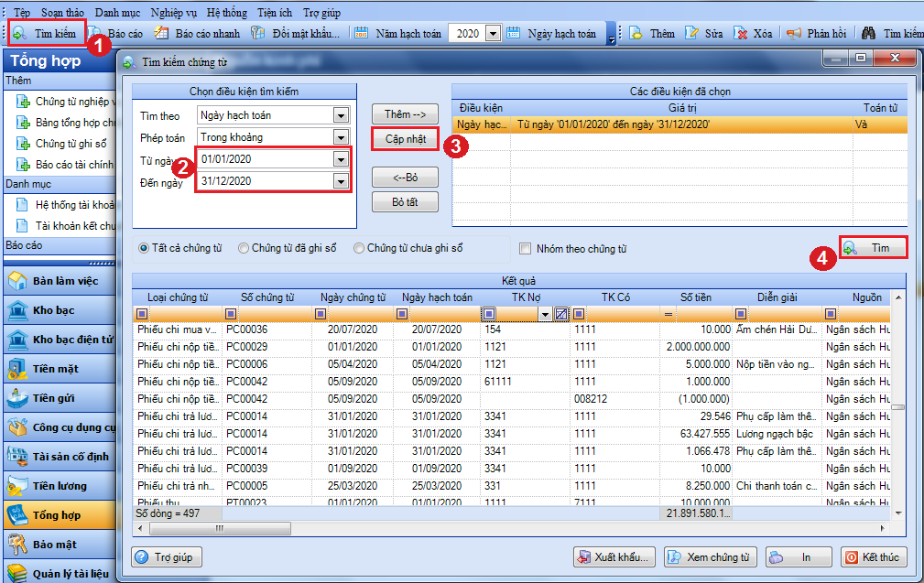This screenshot has height=583, width=924.
Task: Select the highlighted Tổng hợp module button
Action: [60, 515]
